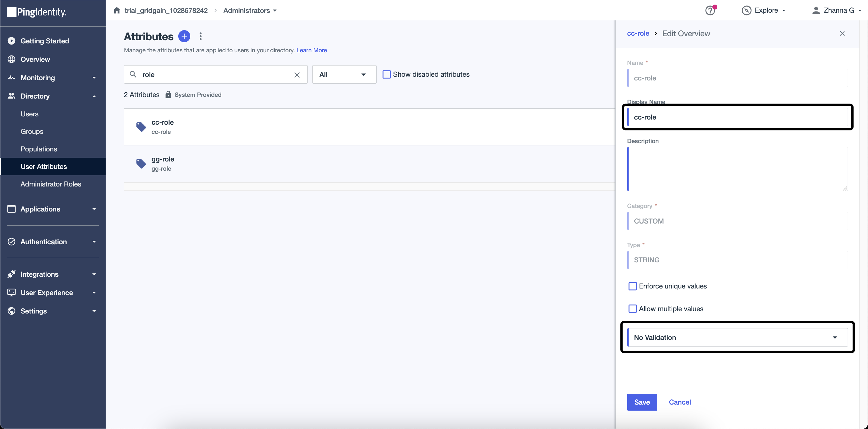Click into the Description text area
Image resolution: width=868 pixels, height=429 pixels.
click(x=737, y=169)
